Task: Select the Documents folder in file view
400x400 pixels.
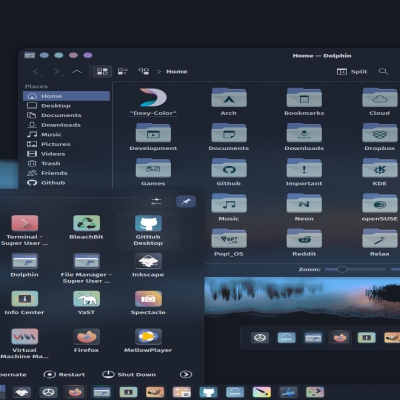Action: tap(229, 133)
